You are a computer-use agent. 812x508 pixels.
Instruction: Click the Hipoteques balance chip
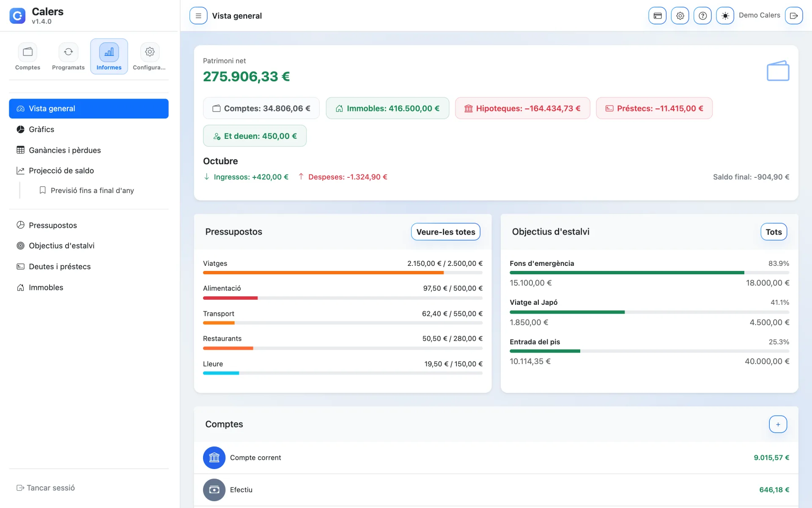click(522, 108)
